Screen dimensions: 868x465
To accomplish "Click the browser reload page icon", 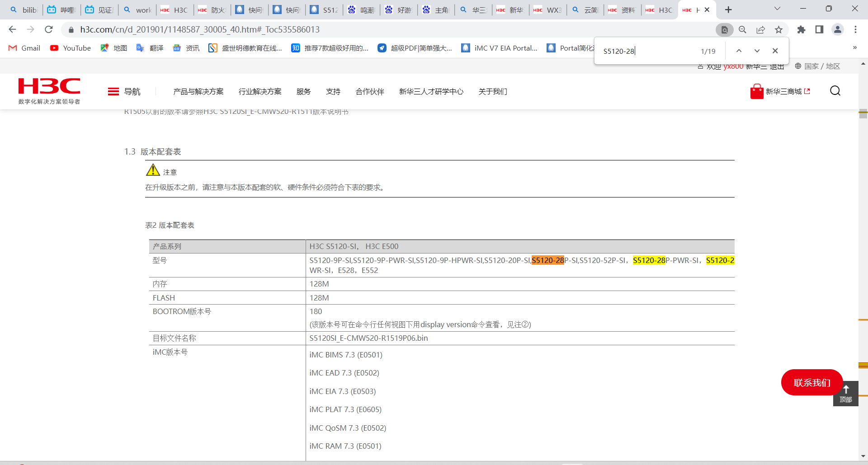I will pos(49,29).
